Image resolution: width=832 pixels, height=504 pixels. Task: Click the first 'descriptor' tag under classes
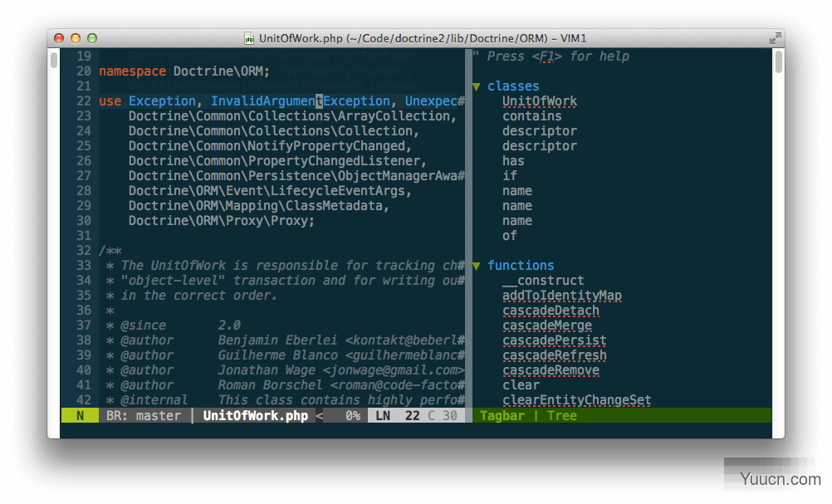pyautogui.click(x=540, y=131)
